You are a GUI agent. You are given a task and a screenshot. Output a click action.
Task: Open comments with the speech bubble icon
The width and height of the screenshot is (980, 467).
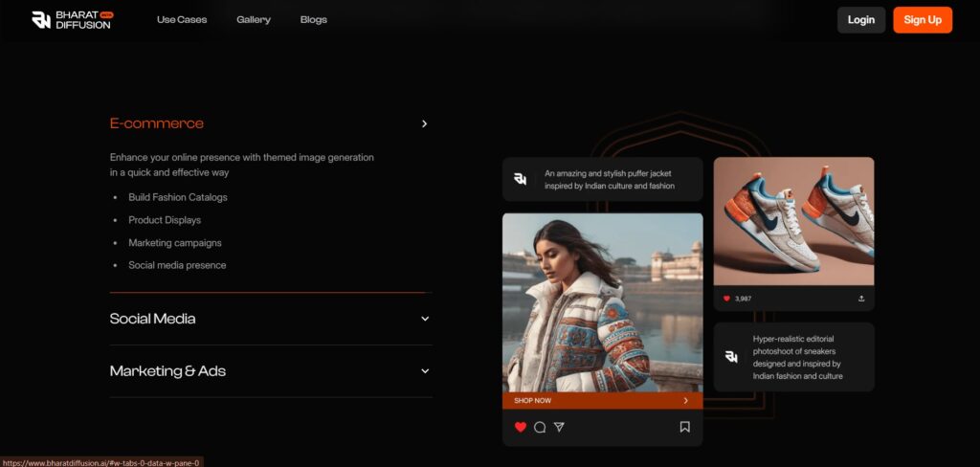[x=540, y=427]
